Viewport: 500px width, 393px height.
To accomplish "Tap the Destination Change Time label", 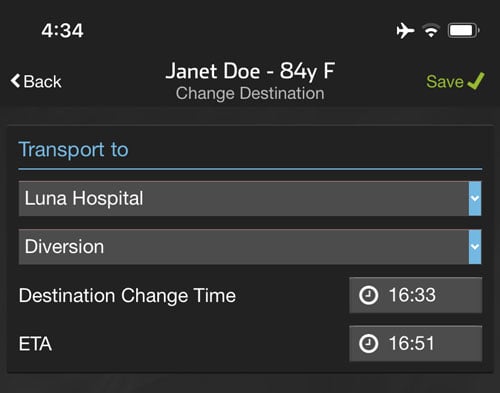I will (127, 296).
